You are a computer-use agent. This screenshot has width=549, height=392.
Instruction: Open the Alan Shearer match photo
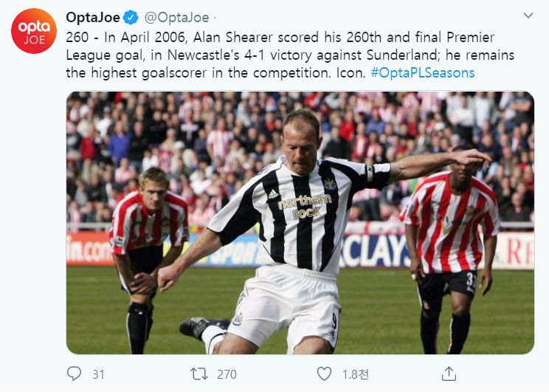tap(300, 222)
